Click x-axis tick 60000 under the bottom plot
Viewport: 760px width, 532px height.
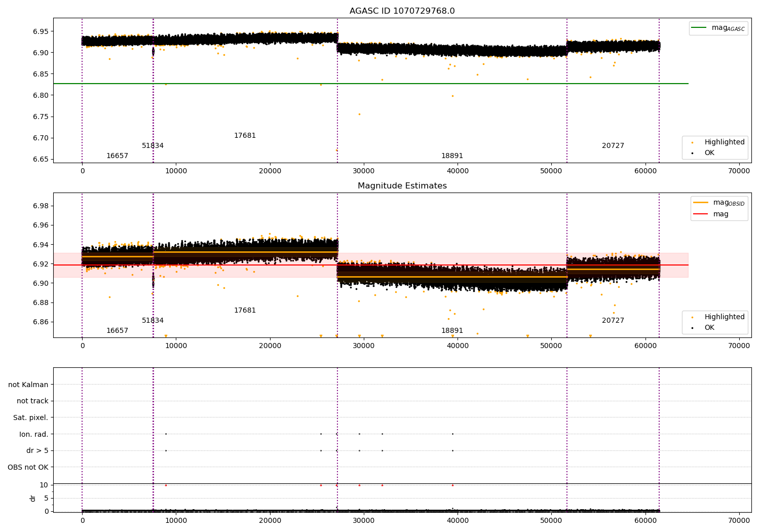coord(645,521)
